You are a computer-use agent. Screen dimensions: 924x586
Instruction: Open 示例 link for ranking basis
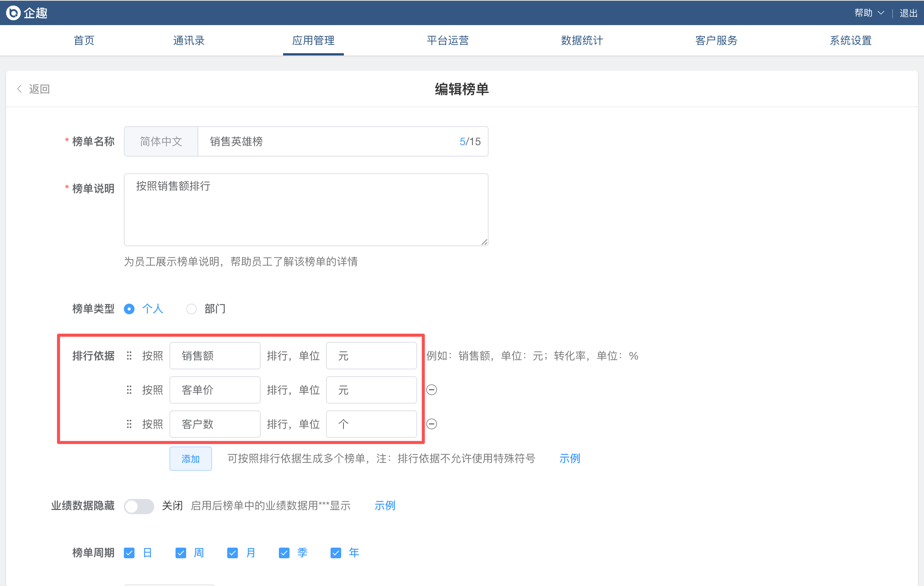point(570,459)
